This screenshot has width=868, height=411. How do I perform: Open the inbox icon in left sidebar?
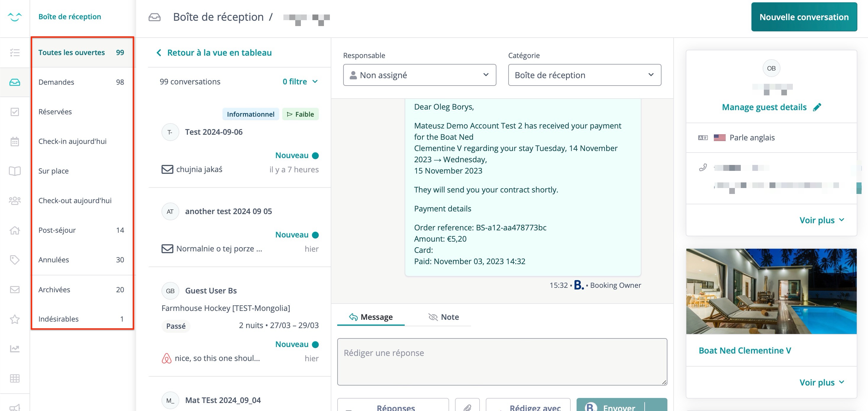pos(14,82)
